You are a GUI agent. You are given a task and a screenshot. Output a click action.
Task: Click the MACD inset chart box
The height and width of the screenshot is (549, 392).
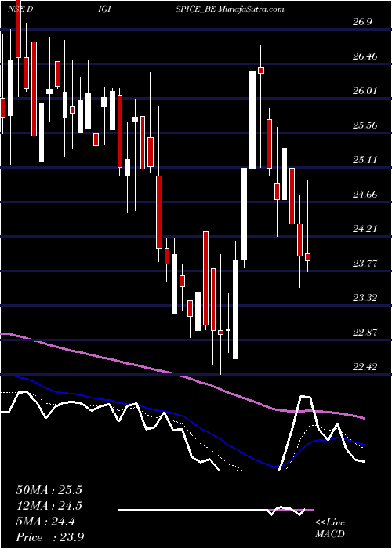click(x=216, y=510)
